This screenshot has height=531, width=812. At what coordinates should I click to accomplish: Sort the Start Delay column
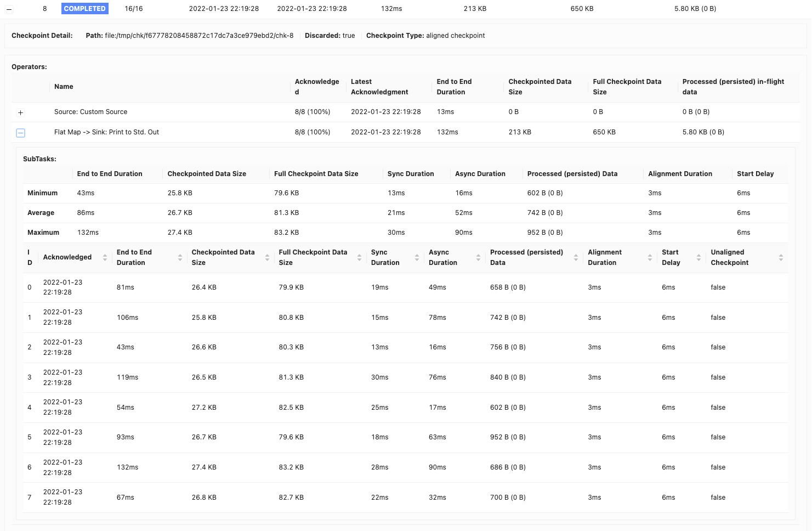[698, 257]
